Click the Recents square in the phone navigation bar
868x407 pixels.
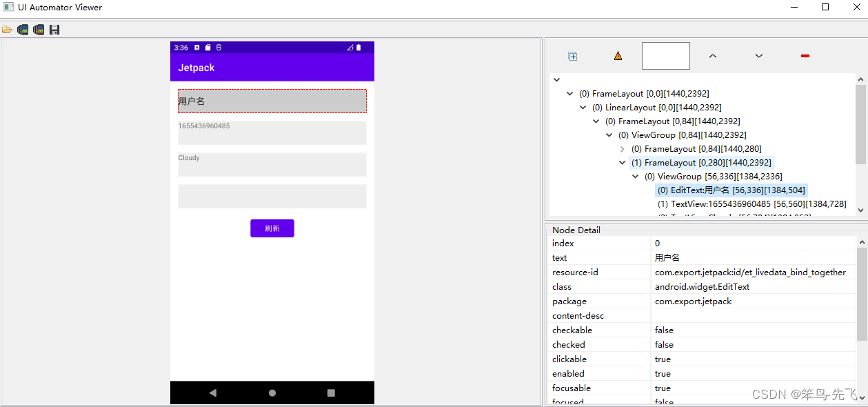tap(331, 393)
